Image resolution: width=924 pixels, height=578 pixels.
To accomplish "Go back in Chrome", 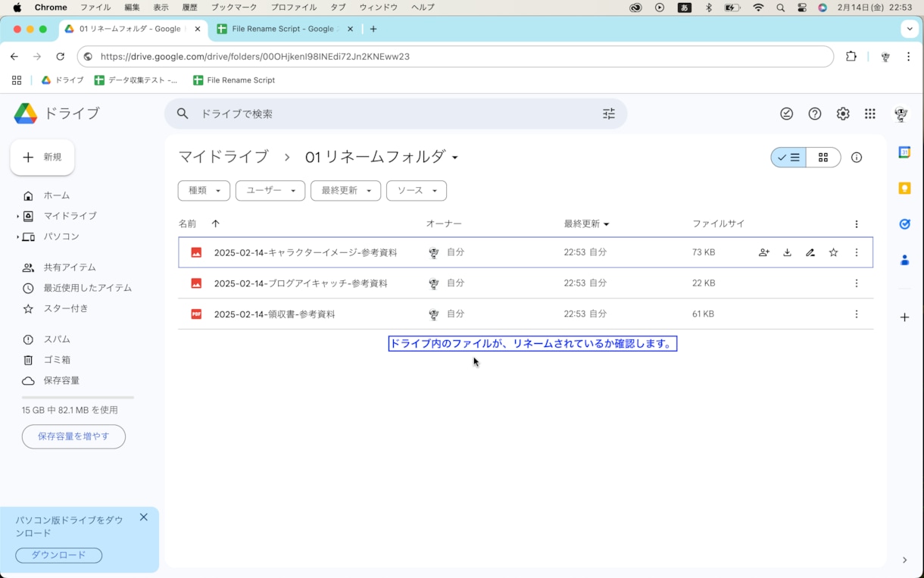I will pos(14,57).
